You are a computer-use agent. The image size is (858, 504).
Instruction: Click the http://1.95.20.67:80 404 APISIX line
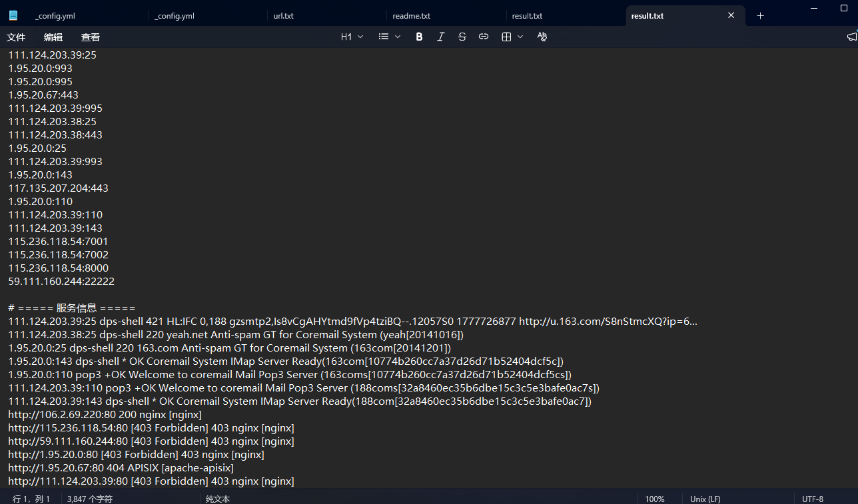tap(121, 468)
